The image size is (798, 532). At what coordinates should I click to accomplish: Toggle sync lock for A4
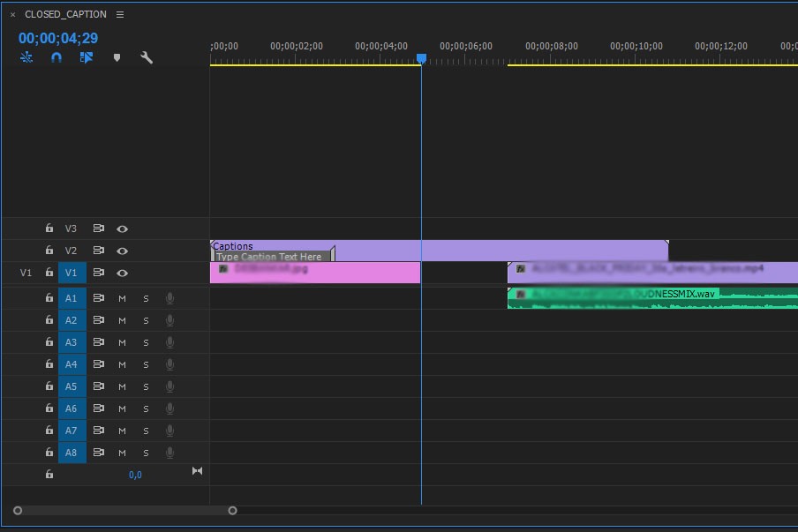[x=99, y=364]
